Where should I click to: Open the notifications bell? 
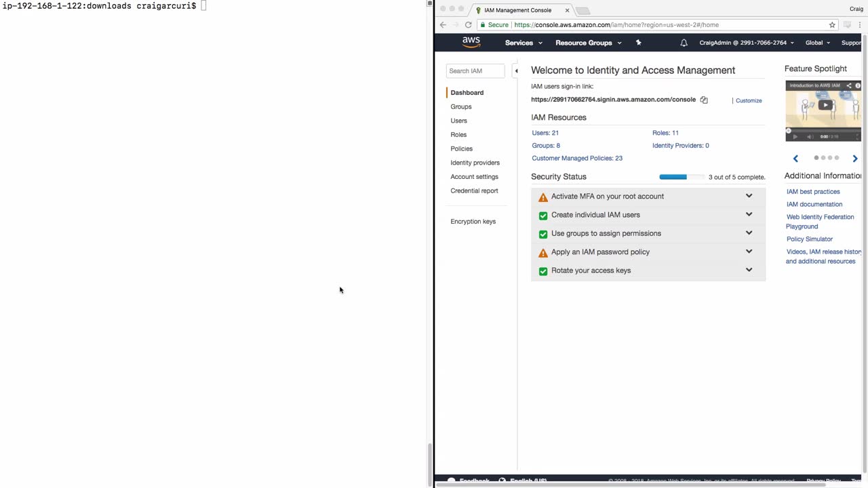(684, 43)
